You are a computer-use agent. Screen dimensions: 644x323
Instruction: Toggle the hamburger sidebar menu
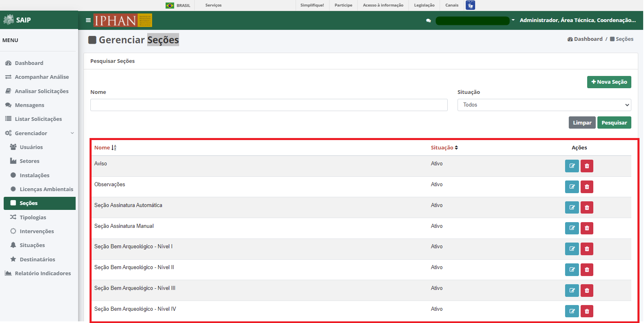coord(88,20)
